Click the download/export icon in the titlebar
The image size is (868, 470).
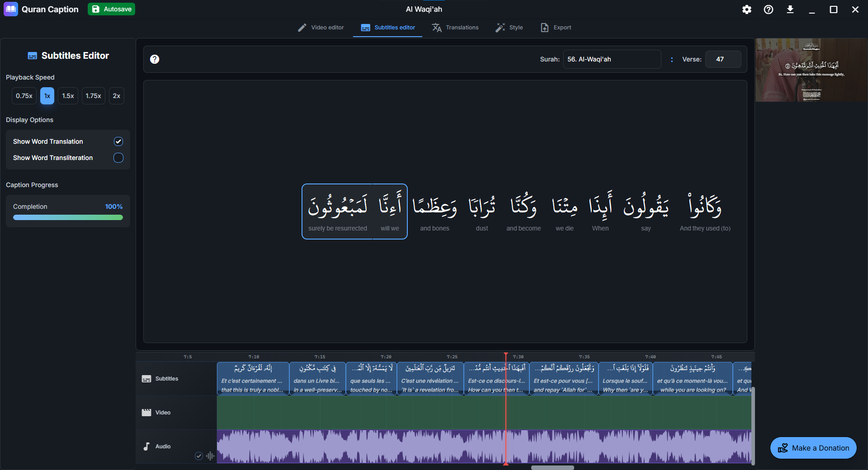point(790,9)
